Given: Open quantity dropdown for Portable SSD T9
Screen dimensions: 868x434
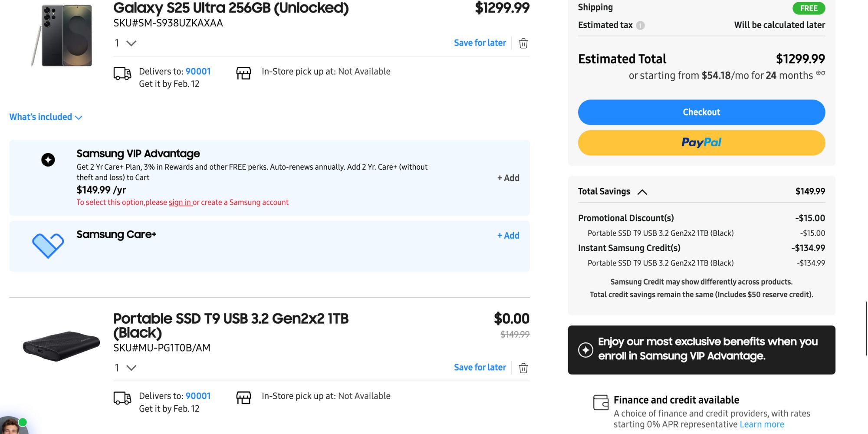Looking at the screenshot, I should pyautogui.click(x=125, y=368).
